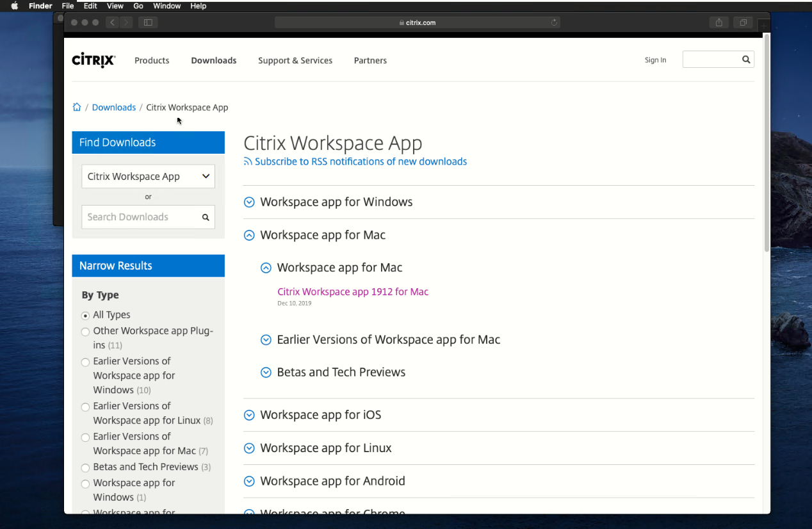Expand Workspace app for Linux section
812x529 pixels.
point(249,448)
